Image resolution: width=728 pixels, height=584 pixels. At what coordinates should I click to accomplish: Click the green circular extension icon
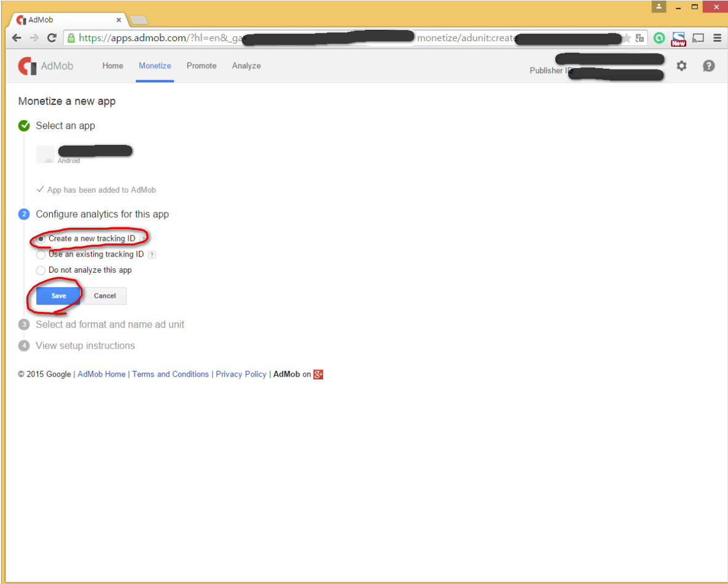[x=659, y=38]
